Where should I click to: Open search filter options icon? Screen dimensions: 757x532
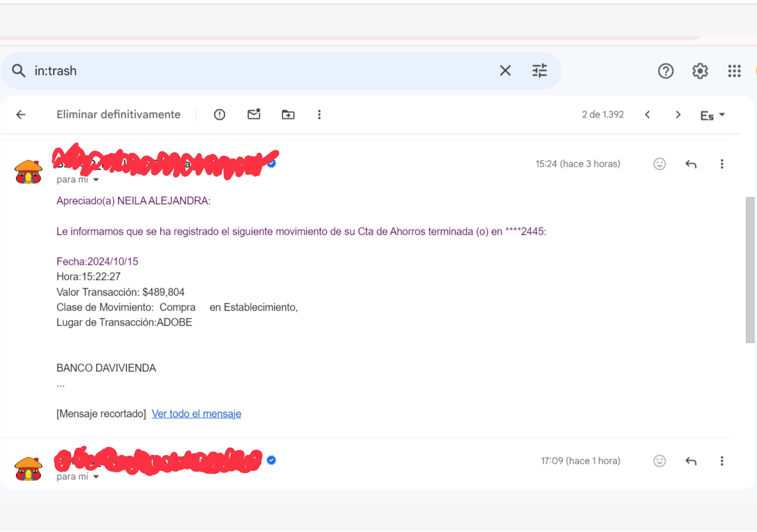pos(539,71)
